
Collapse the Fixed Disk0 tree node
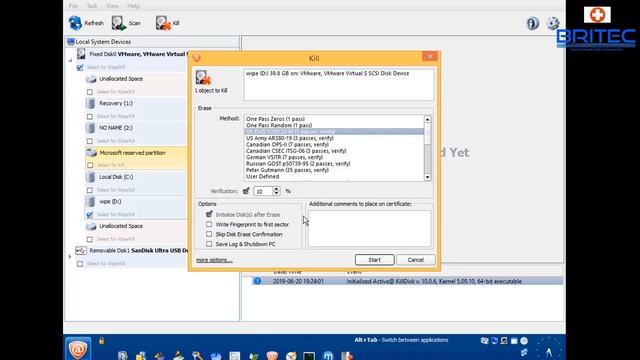tap(70, 60)
